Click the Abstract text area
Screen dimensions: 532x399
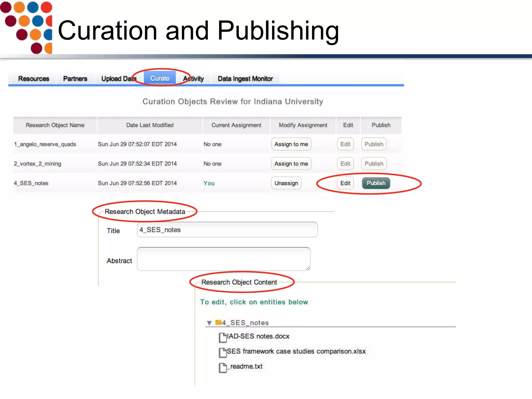coord(224,259)
